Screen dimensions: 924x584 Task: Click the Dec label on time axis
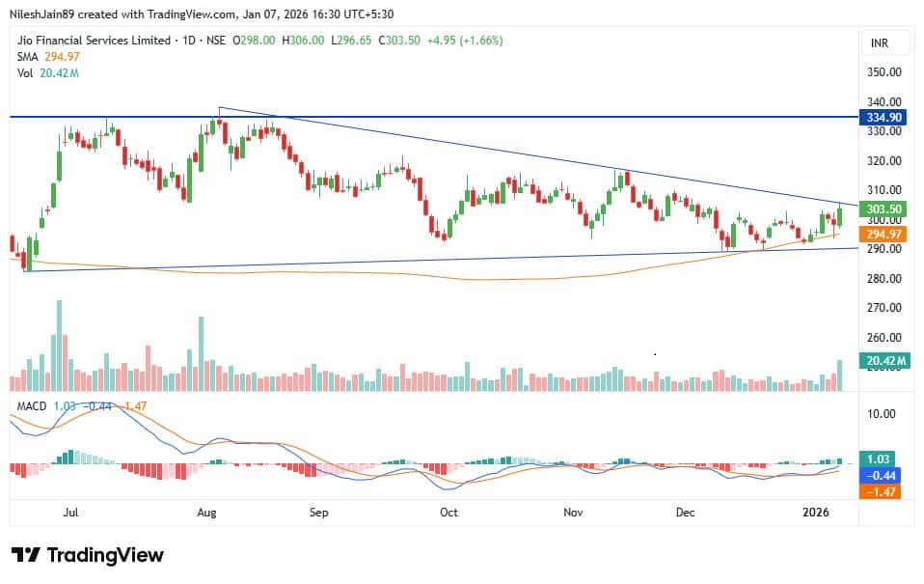[x=686, y=512]
